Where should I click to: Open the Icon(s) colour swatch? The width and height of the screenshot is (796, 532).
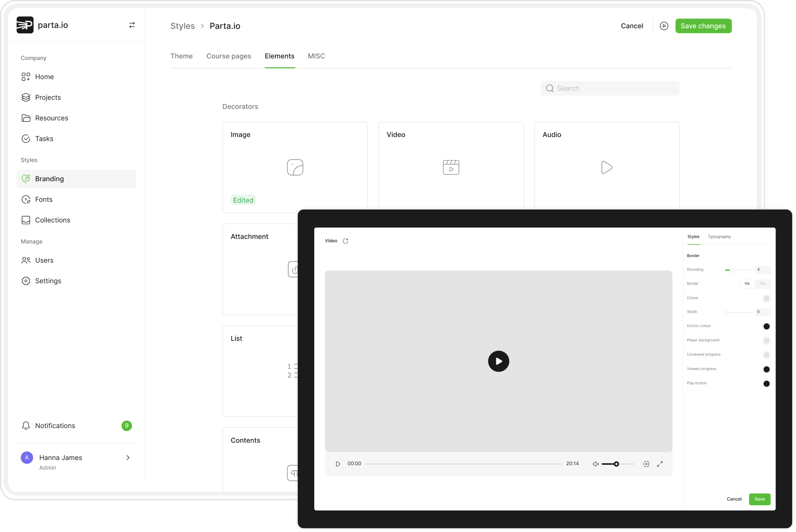(x=766, y=326)
